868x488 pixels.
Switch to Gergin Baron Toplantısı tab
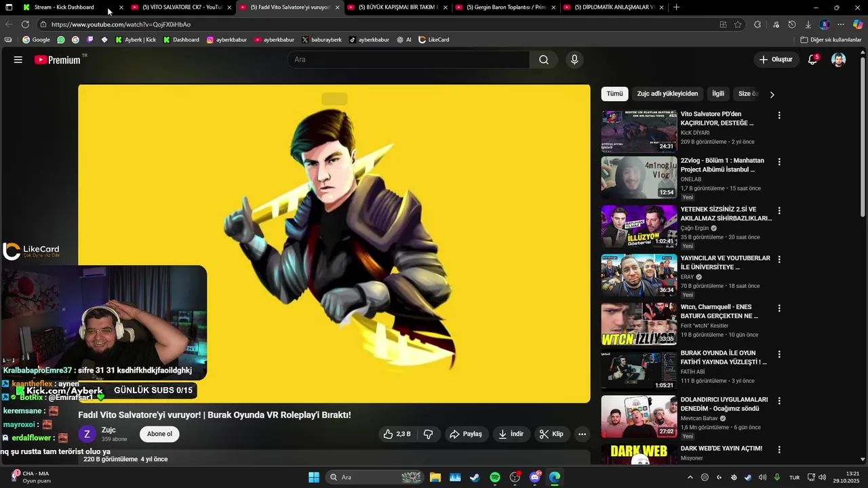(x=506, y=7)
